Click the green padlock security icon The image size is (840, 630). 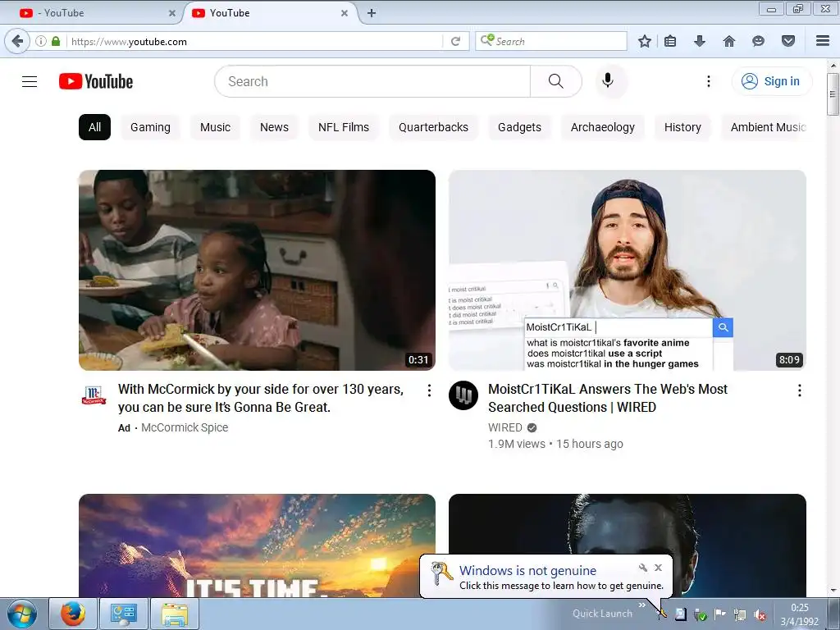pos(56,41)
